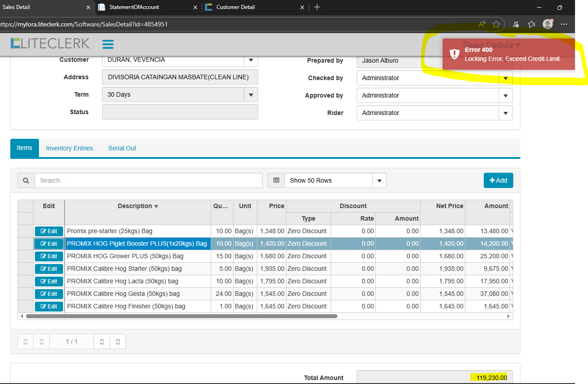This screenshot has width=588, height=384.
Task: Click the browser favorites star icon
Action: 496,24
